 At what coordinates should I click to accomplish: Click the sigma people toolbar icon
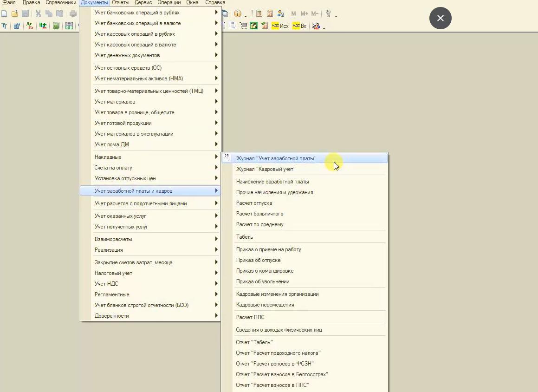tap(316, 26)
